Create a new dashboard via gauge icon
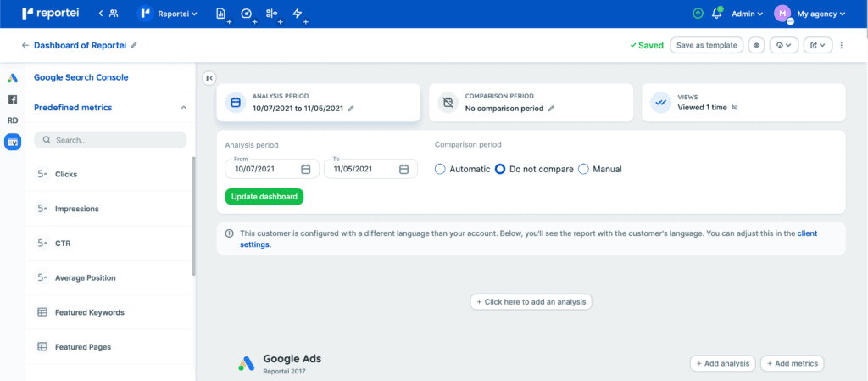 pyautogui.click(x=247, y=14)
